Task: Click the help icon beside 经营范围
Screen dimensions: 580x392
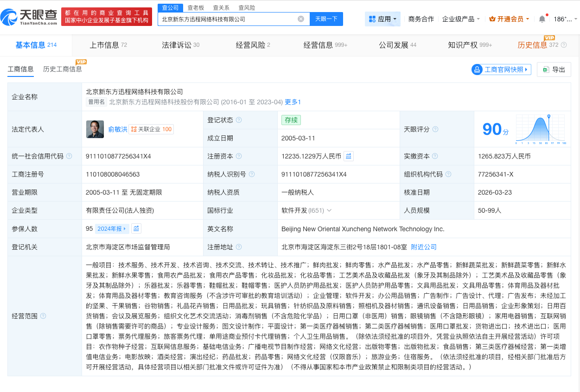Action: [43, 316]
